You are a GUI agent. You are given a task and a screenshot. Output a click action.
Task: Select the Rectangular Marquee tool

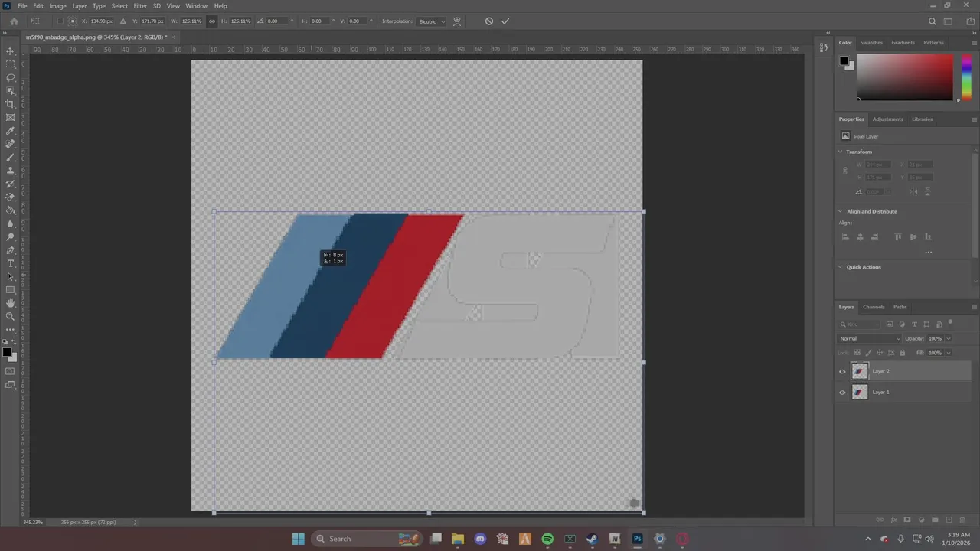point(11,64)
